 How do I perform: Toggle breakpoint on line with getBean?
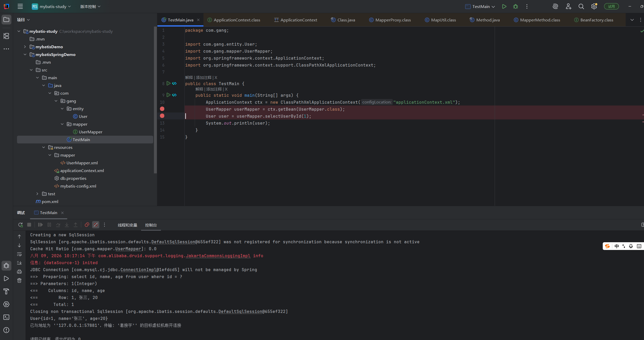[x=162, y=109]
